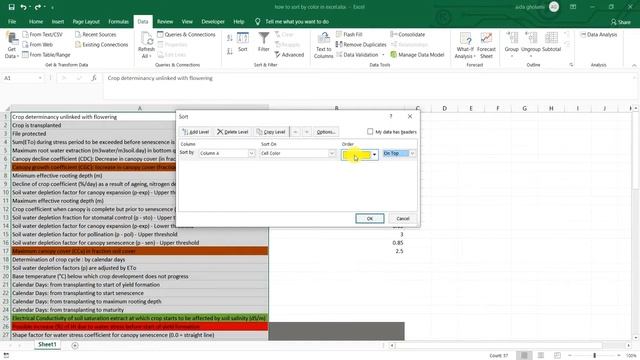Image resolution: width=640 pixels, height=360 pixels.
Task: Toggle the Filter funnel
Action: (264, 42)
